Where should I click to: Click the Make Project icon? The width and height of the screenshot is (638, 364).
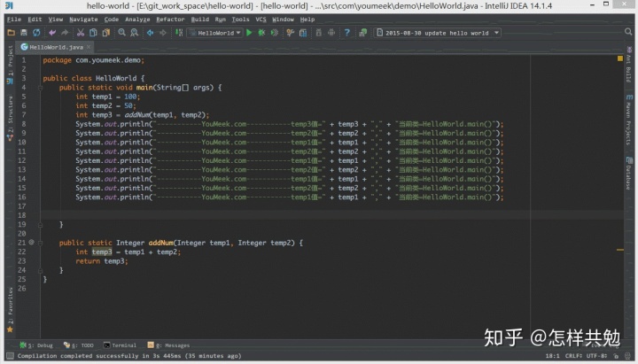[179, 33]
